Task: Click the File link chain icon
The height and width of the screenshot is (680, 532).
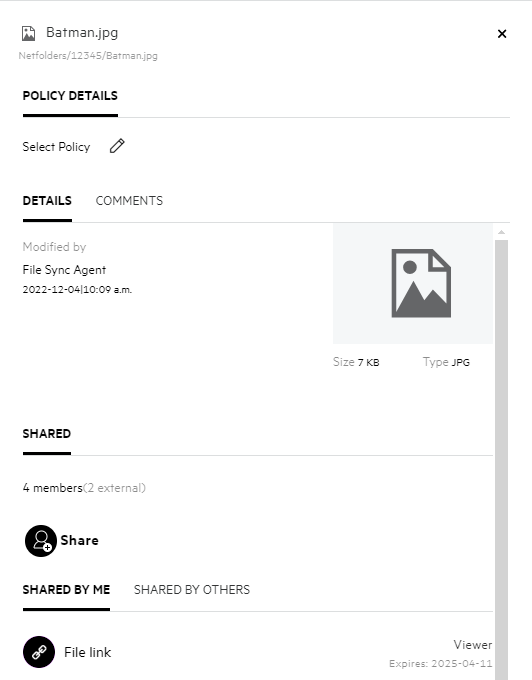Action: (39, 652)
